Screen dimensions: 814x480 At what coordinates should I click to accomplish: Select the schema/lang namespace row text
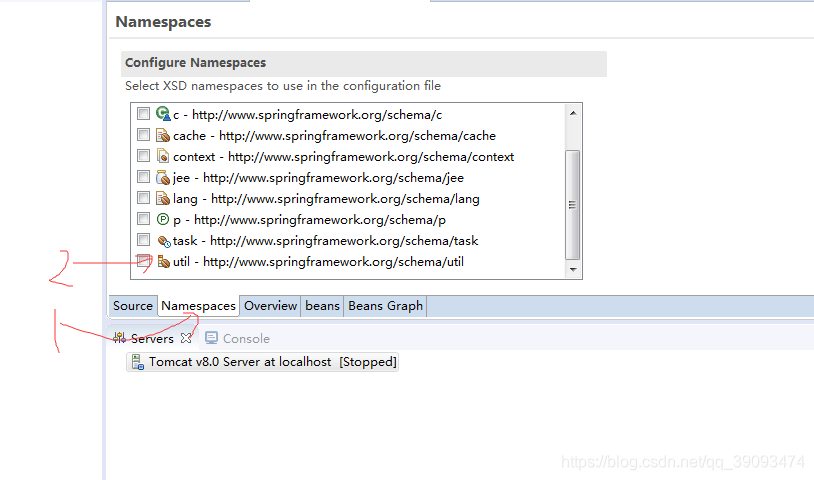(326, 199)
